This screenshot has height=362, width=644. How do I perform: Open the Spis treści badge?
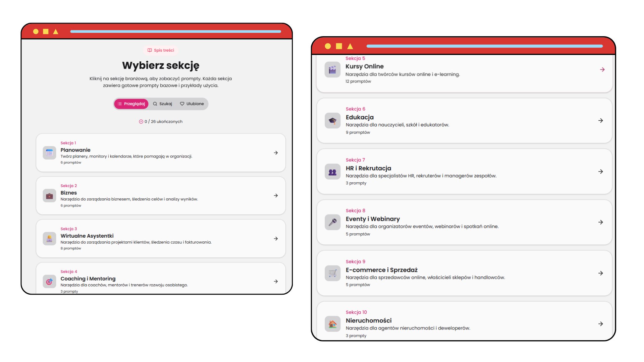[161, 50]
